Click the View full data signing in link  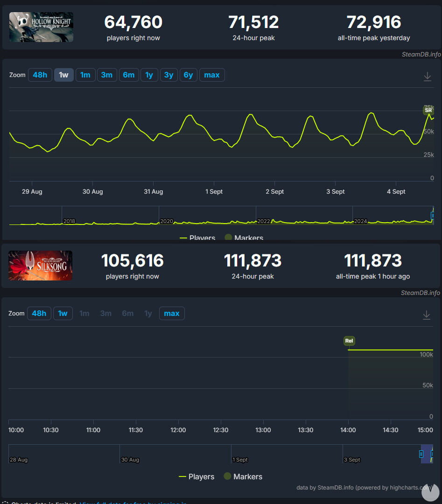(x=133, y=503)
